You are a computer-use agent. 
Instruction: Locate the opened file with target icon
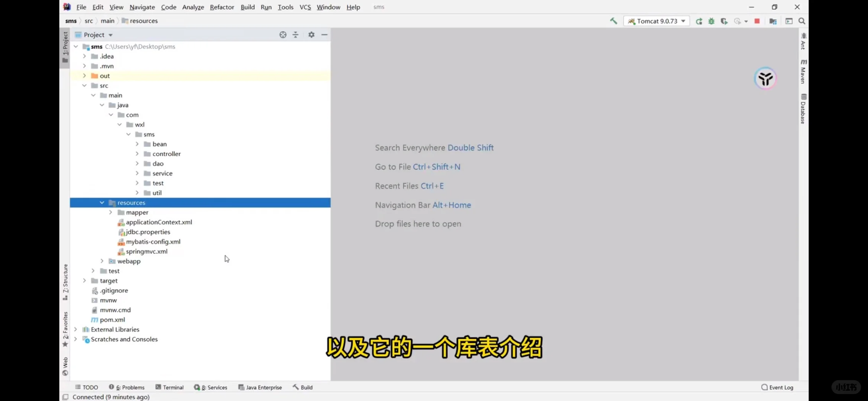(x=283, y=35)
